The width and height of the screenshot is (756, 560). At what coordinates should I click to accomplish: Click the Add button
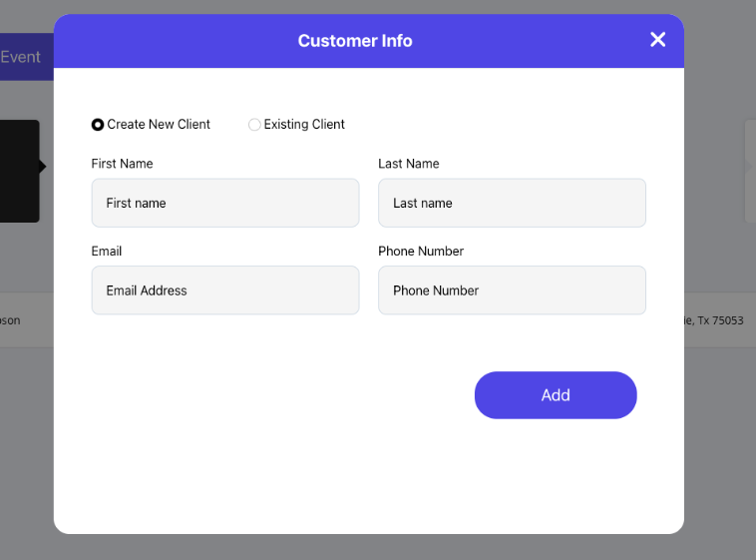[x=556, y=395]
